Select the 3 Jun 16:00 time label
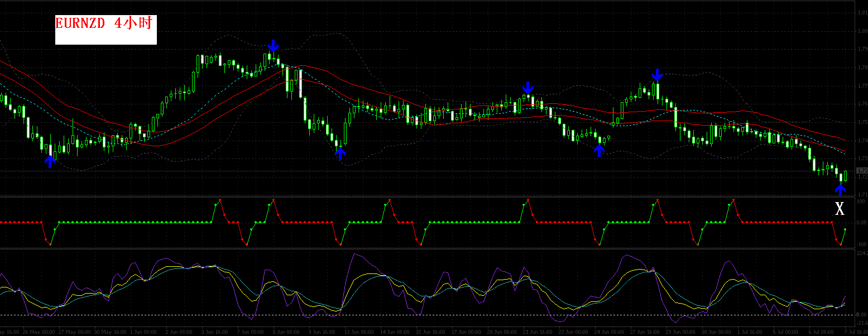Viewport: 868px width, 336px height. pyautogui.click(x=214, y=332)
